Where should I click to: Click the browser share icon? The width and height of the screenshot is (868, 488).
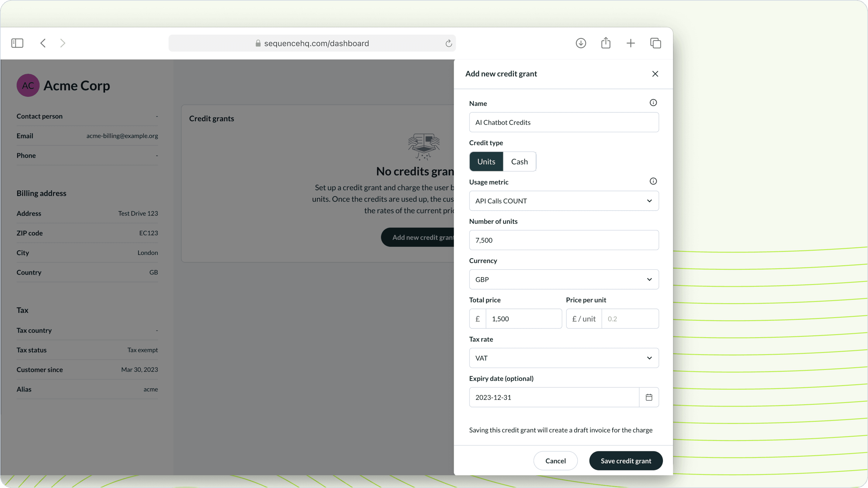606,43
